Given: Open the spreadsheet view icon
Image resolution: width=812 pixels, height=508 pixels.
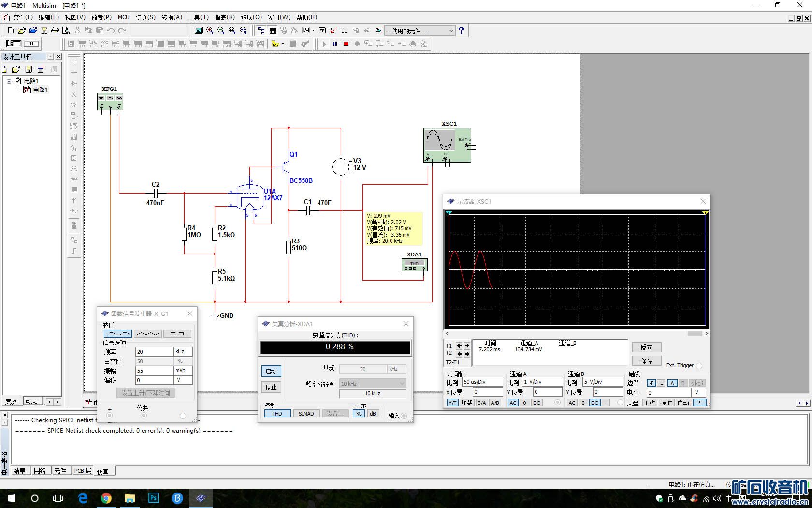Looking at the screenshot, I should 273,30.
